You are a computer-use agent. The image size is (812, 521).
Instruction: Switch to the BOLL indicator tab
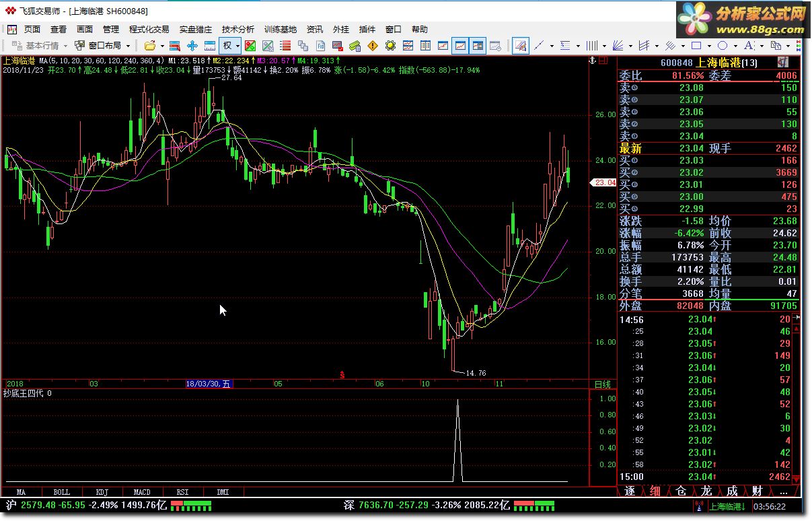[61, 492]
